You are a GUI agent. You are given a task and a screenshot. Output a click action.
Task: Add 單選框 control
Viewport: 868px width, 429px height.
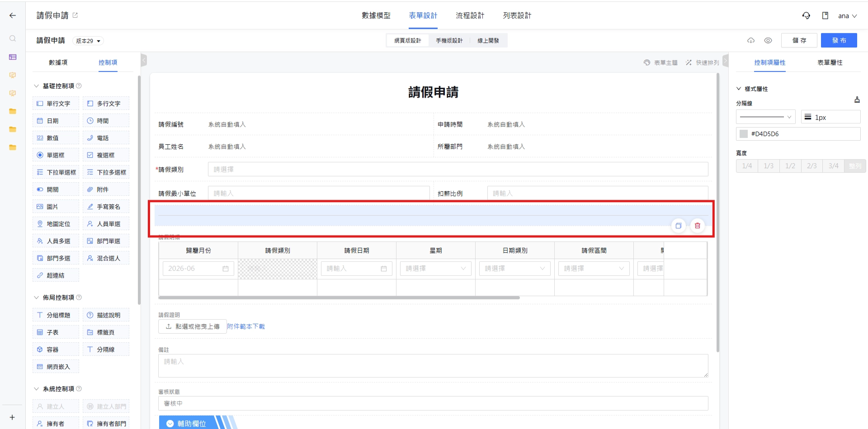tap(56, 155)
